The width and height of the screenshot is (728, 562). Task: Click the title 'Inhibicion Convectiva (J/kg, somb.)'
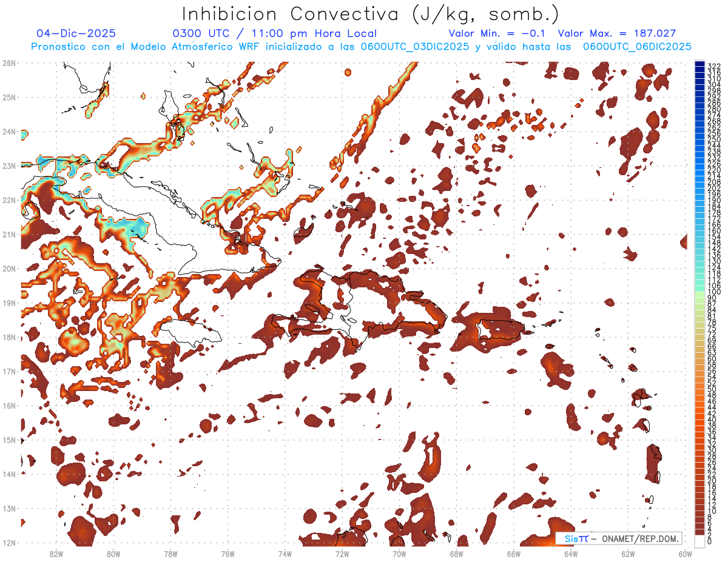pyautogui.click(x=370, y=14)
